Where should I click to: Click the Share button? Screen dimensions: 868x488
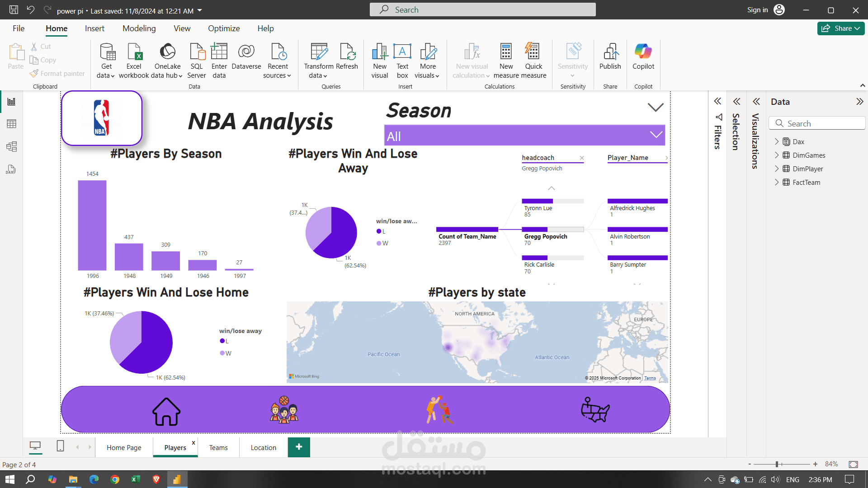pos(840,28)
